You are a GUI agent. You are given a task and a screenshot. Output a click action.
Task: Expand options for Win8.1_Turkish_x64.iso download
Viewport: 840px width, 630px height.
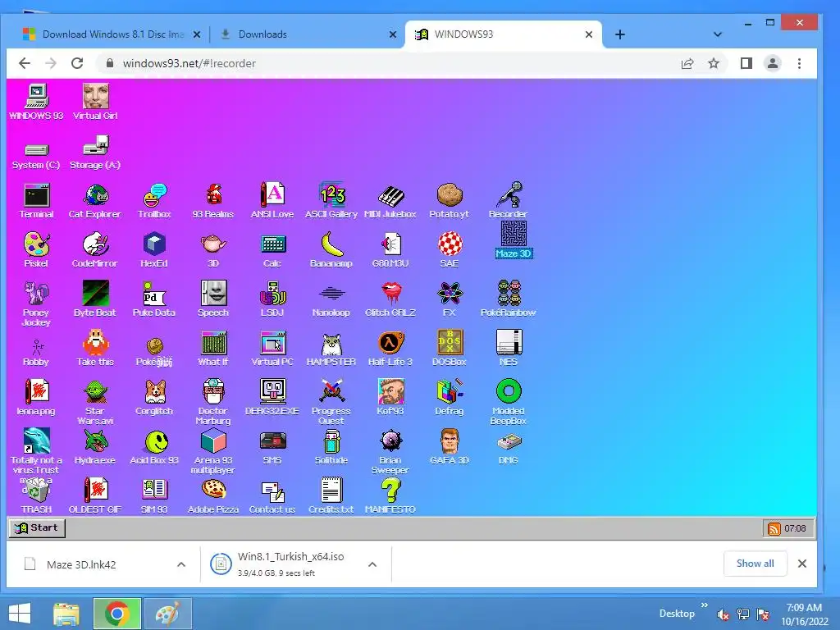point(372,564)
